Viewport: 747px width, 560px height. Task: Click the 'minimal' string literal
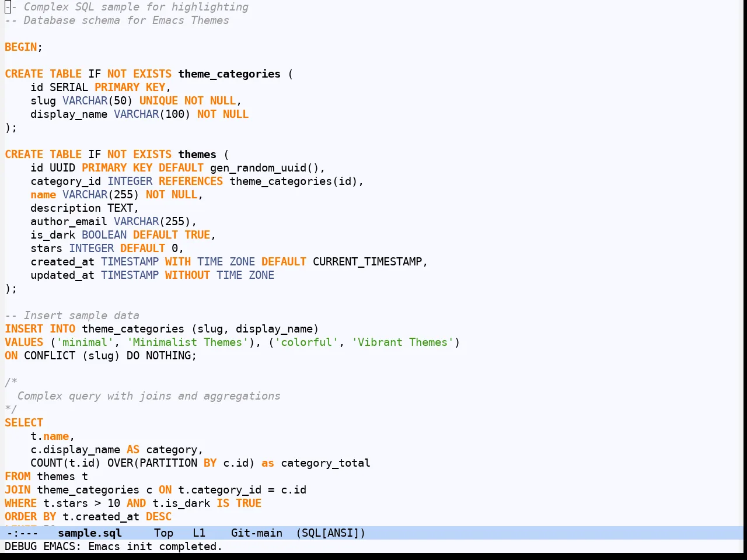click(x=85, y=342)
